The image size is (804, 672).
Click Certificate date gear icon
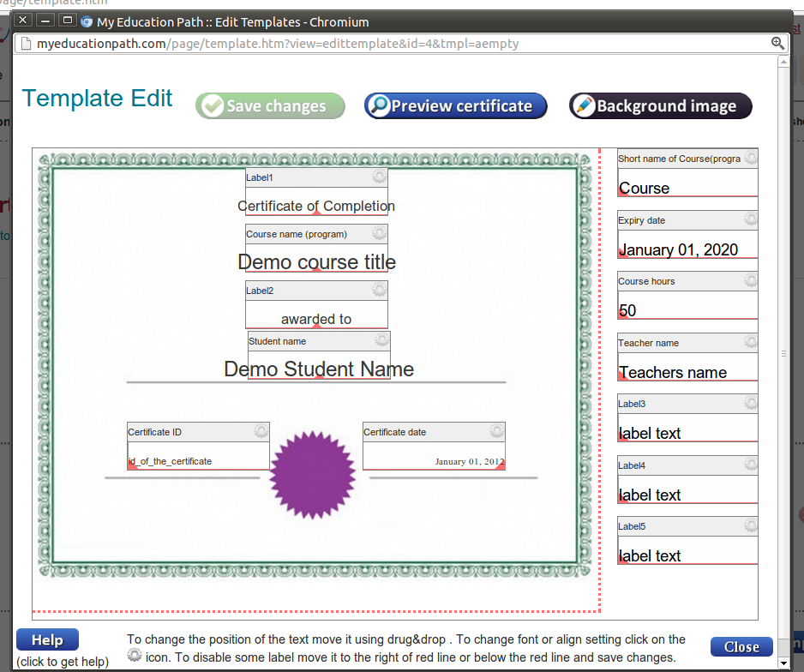(496, 431)
